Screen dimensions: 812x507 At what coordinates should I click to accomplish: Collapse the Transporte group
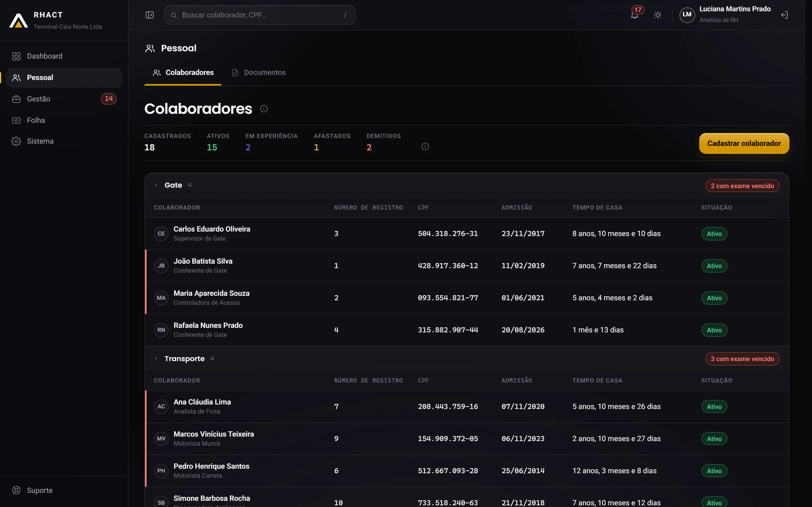(156, 359)
